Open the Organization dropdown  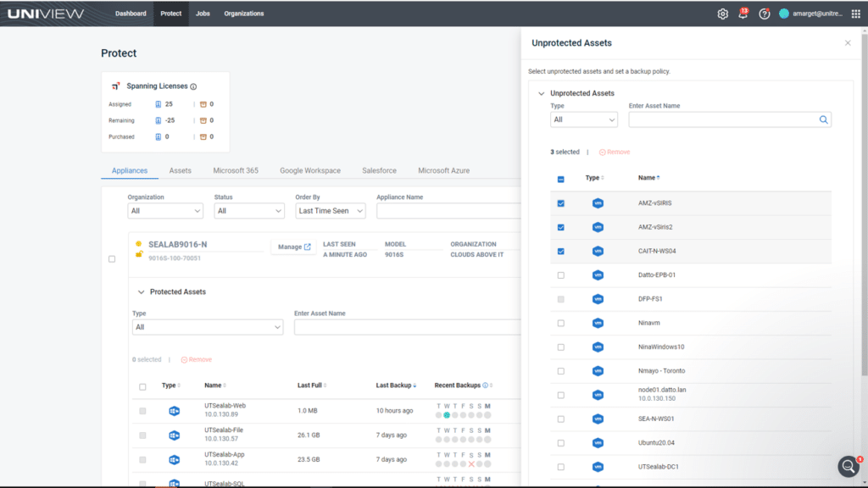coord(165,211)
